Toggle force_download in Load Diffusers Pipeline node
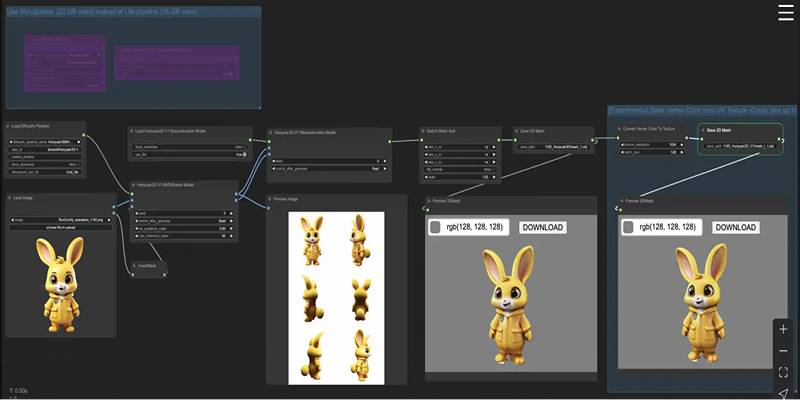Image resolution: width=800 pixels, height=400 pixels. [45, 165]
